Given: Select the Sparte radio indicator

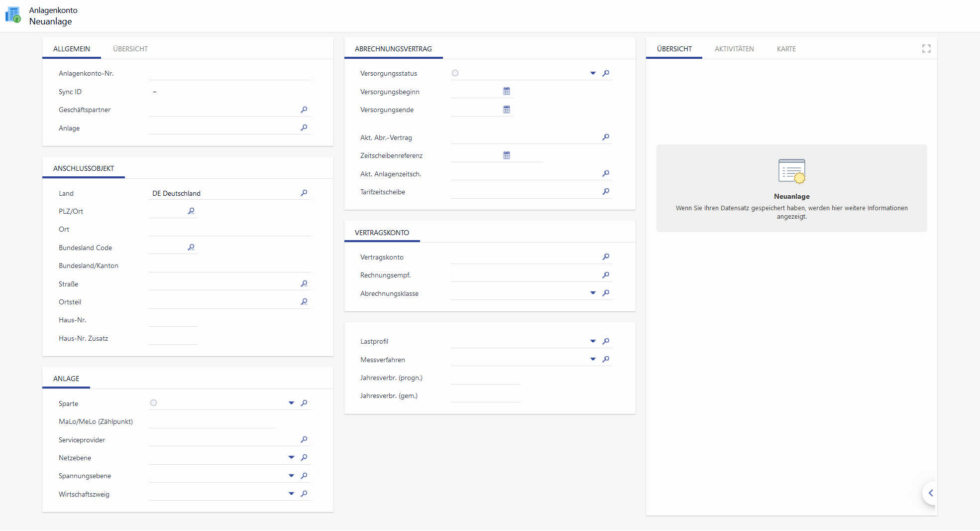Looking at the screenshot, I should (153, 403).
